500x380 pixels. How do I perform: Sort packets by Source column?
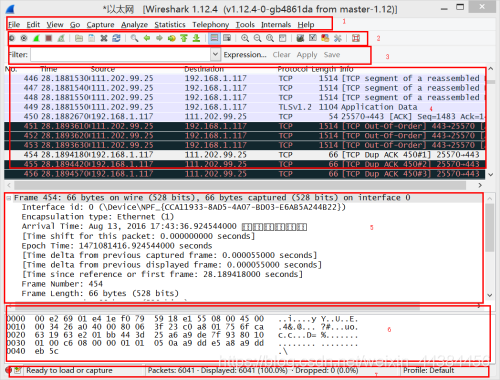(x=103, y=69)
